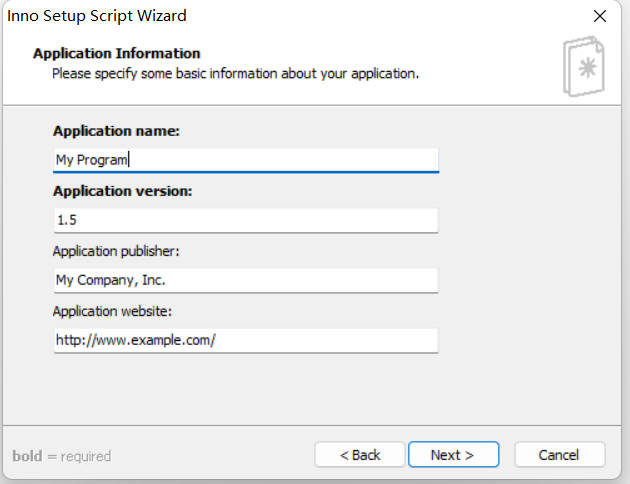This screenshot has width=630, height=484.
Task: Click the 'Application Information' heading
Action: [x=117, y=53]
